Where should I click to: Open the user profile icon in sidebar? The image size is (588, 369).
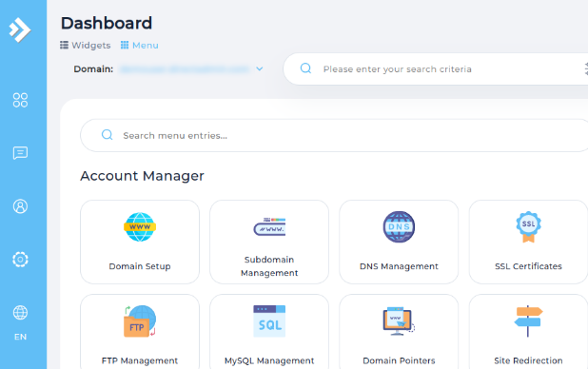tap(20, 206)
